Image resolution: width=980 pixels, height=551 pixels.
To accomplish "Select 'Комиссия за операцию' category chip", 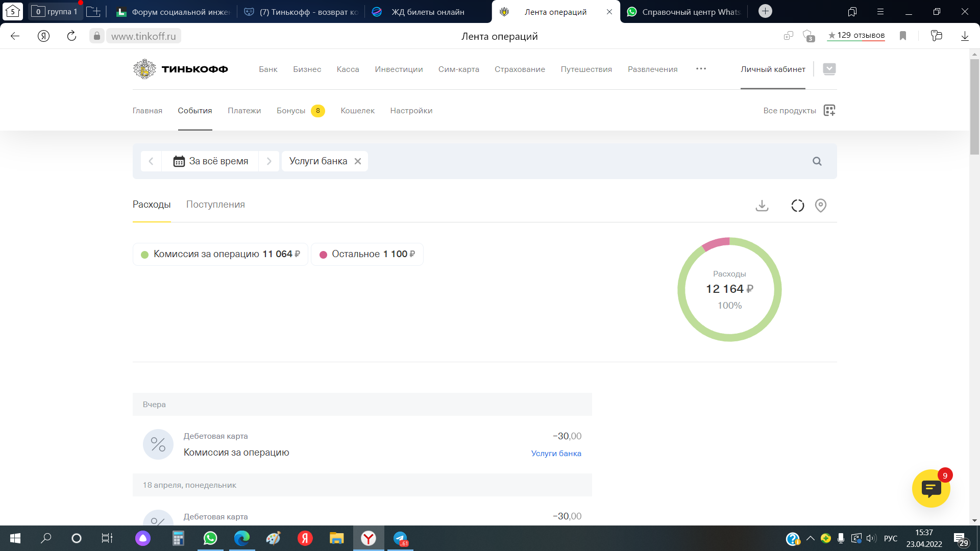I will point(220,254).
